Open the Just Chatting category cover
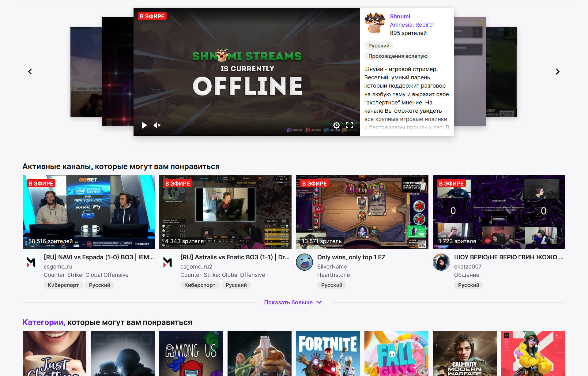The image size is (588, 376). pyautogui.click(x=55, y=353)
